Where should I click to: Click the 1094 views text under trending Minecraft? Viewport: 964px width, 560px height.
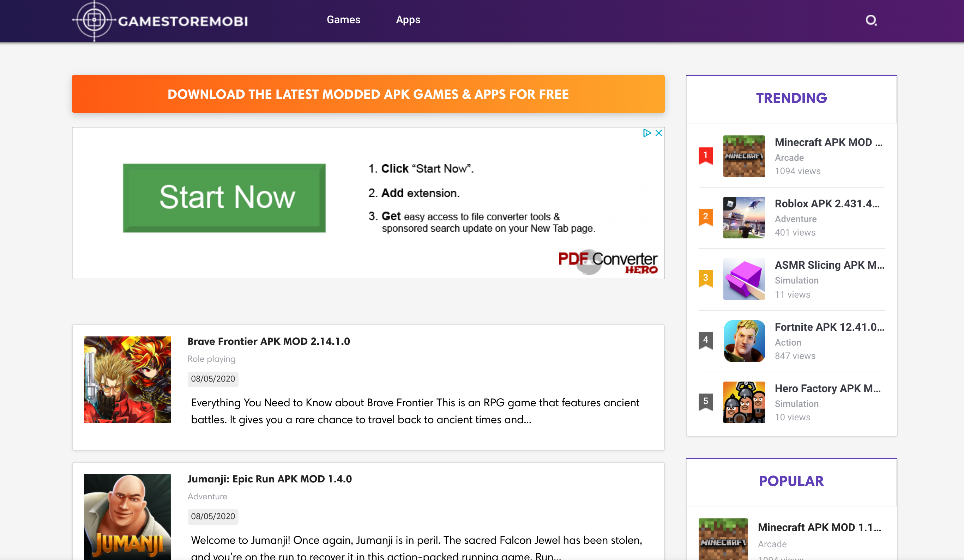point(797,171)
